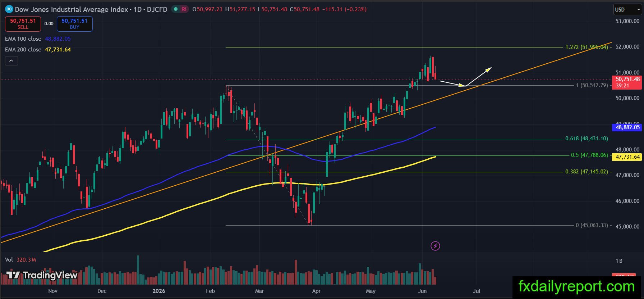Viewport: 644px width, 299px height.
Task: Open the USD currency dropdown
Action: click(x=627, y=10)
